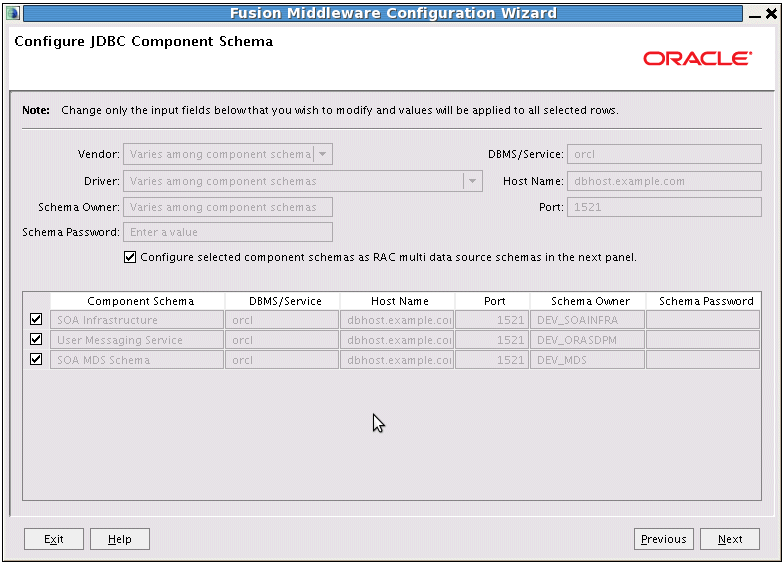Viewport: 784px width, 565px height.
Task: Uncheck the SOA Infrastructure row checkbox
Action: tap(36, 319)
